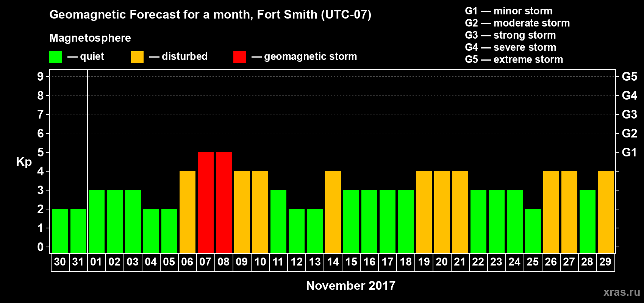Click the green bar for day 25
The width and height of the screenshot is (644, 303).
533,231
